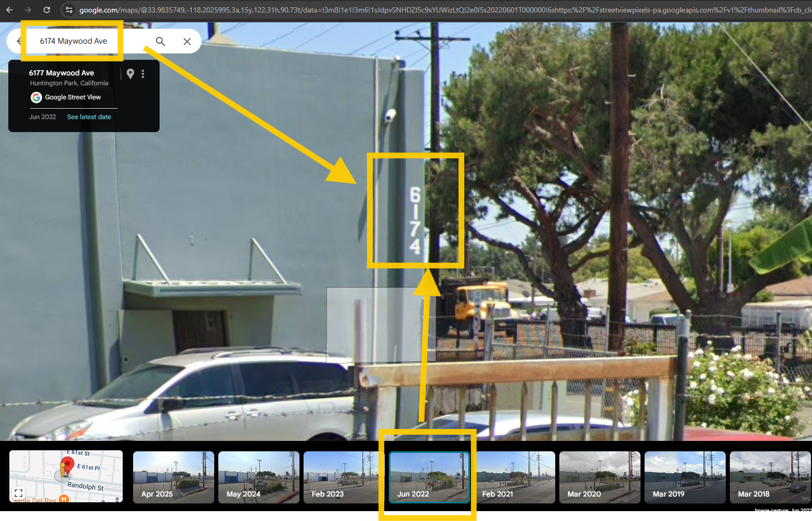The width and height of the screenshot is (812, 521).
Task: Switch to Feb 2023 imagery
Action: tap(343, 477)
